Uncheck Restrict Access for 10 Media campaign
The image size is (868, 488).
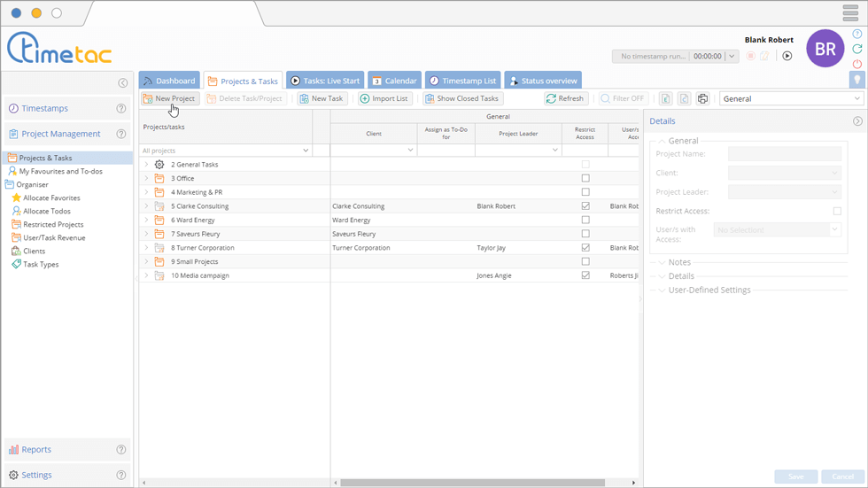(x=585, y=275)
